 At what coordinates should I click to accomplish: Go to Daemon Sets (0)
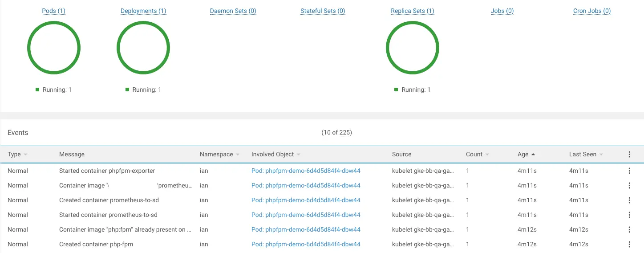[233, 11]
